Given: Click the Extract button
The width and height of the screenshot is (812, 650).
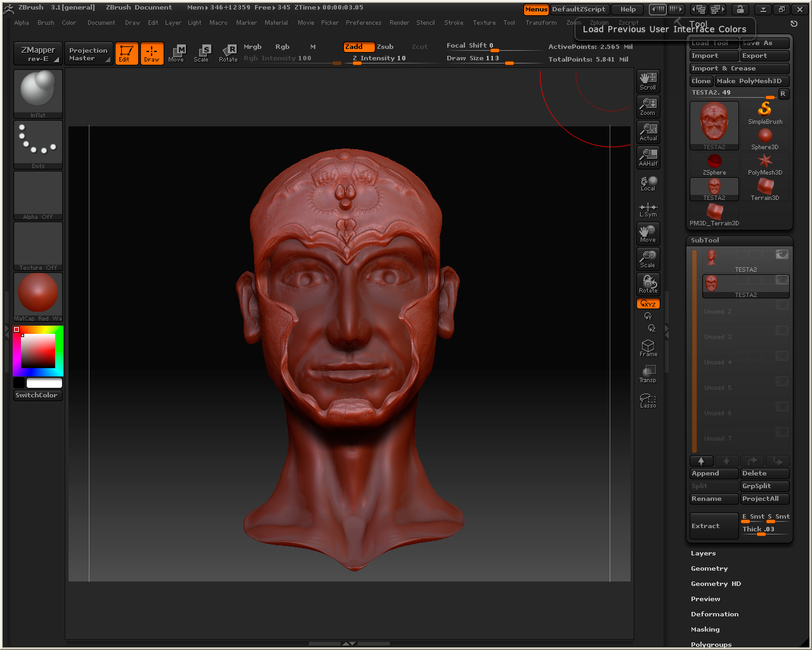Looking at the screenshot, I should (714, 526).
